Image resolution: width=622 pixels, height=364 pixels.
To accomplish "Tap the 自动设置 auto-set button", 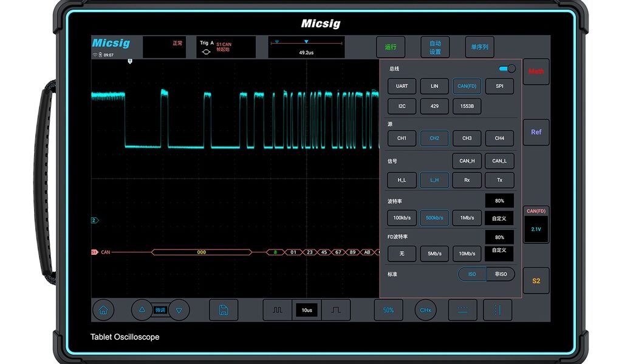I will click(x=435, y=47).
